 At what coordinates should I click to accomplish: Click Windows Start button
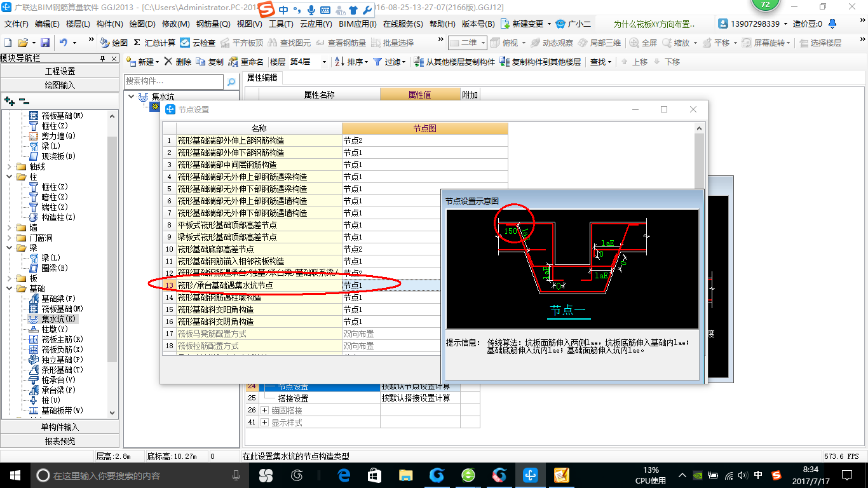[x=15, y=475]
